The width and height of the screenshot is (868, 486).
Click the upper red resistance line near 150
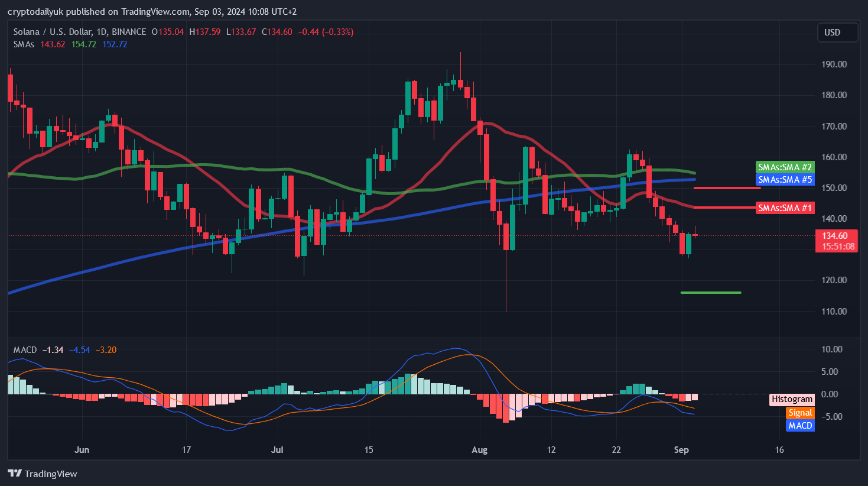point(727,188)
